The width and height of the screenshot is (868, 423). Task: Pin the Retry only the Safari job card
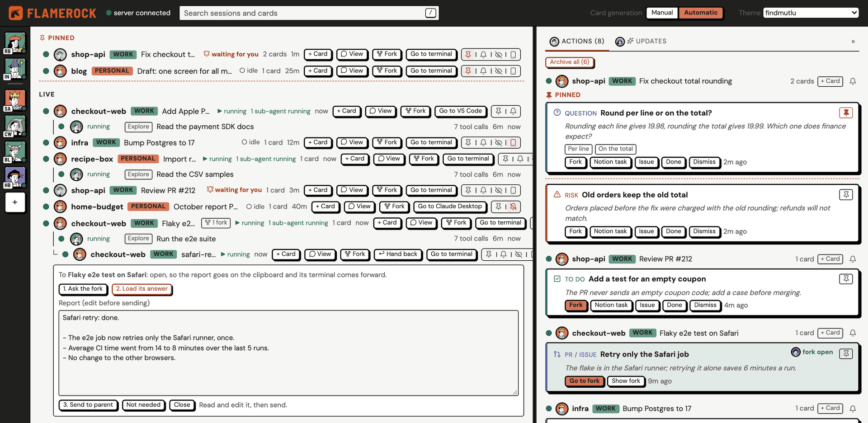[846, 353]
